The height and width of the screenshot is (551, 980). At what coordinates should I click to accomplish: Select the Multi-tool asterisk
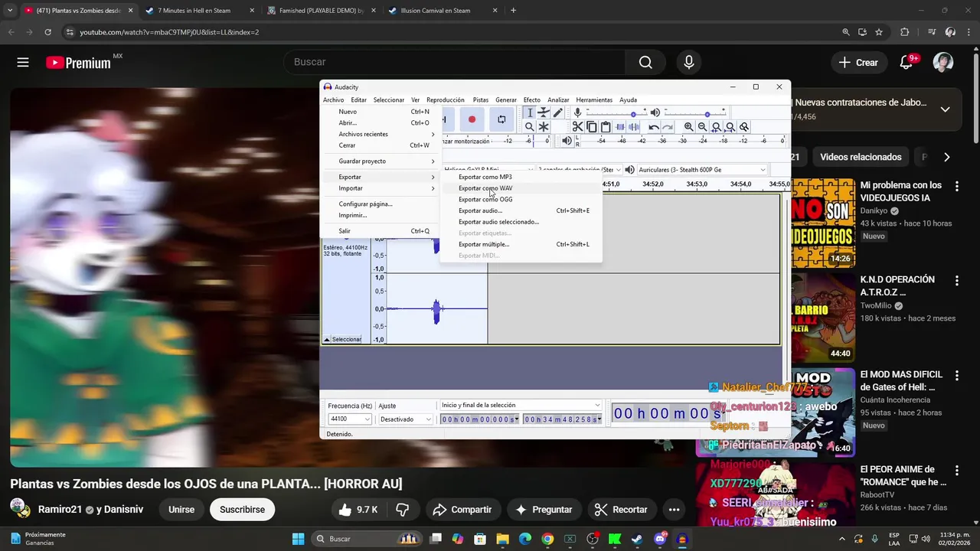(x=544, y=127)
